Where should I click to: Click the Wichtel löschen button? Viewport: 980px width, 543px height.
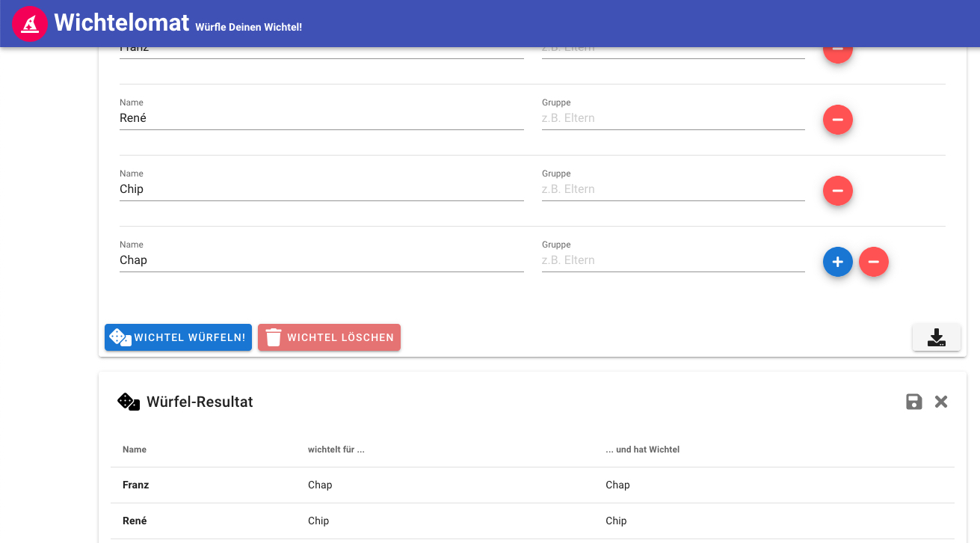tap(329, 337)
